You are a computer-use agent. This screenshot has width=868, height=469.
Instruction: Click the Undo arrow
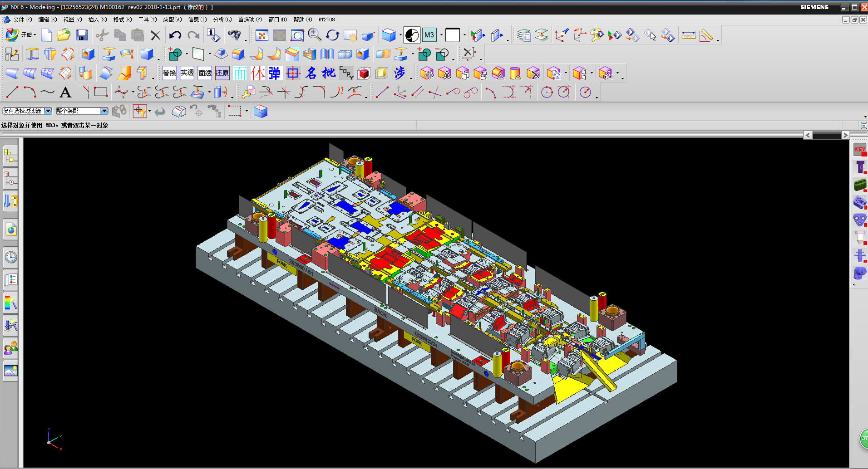[x=175, y=35]
